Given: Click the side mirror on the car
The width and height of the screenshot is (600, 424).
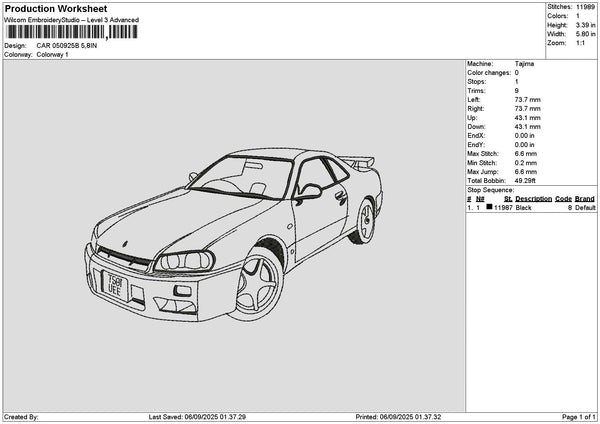Looking at the screenshot, I should pyautogui.click(x=310, y=190).
